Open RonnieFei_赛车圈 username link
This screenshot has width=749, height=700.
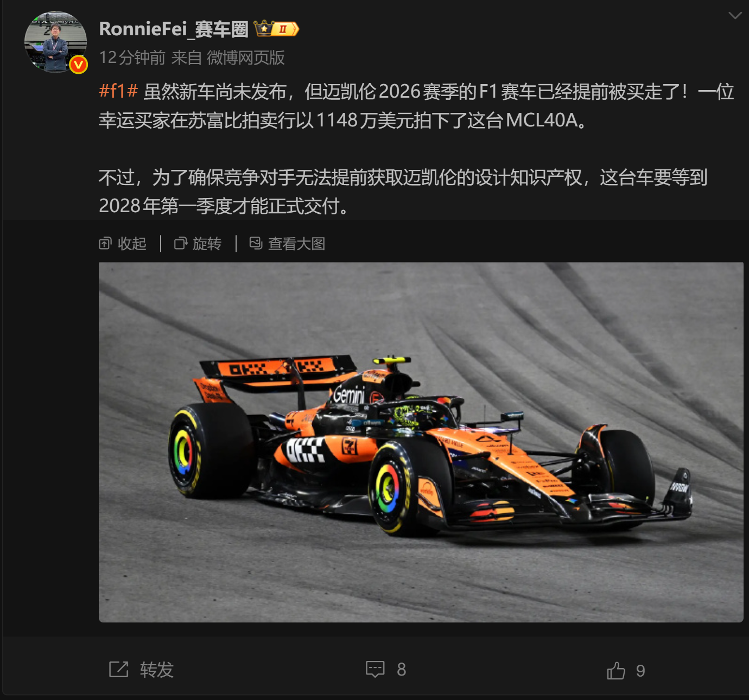(174, 29)
